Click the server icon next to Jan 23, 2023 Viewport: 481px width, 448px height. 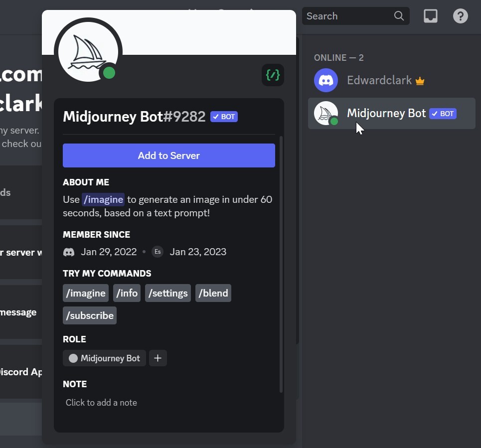(x=158, y=252)
